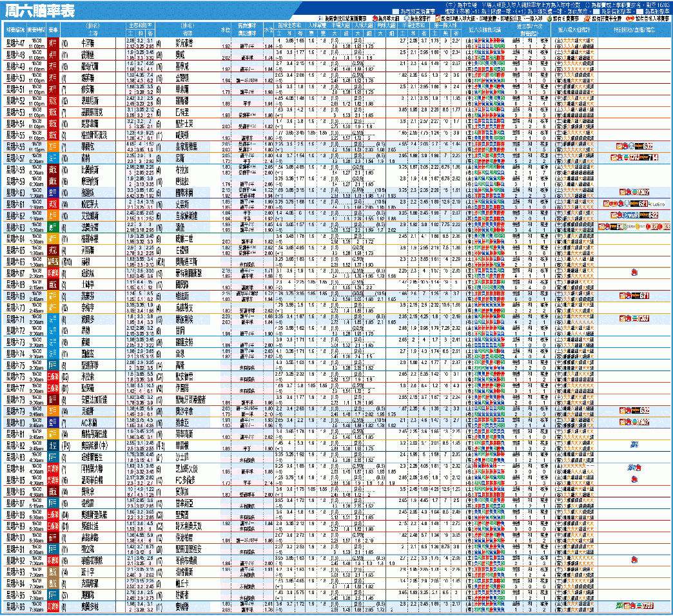Click the away team name 皇家馬德里

pos(186,147)
